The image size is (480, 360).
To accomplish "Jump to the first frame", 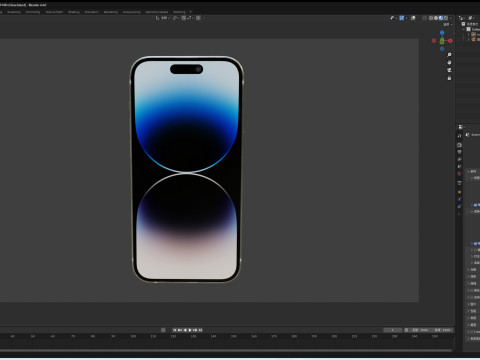I will click(175, 330).
